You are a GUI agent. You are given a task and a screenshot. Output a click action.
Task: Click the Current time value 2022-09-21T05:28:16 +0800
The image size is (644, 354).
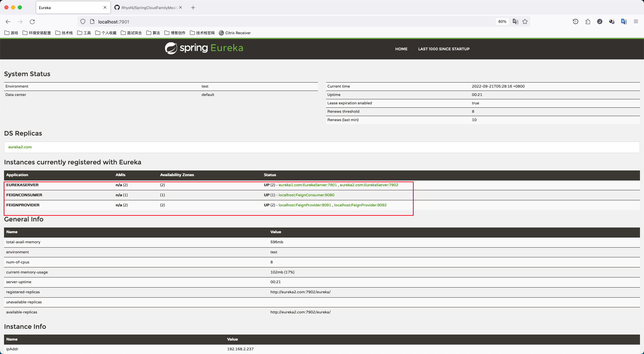coord(498,86)
